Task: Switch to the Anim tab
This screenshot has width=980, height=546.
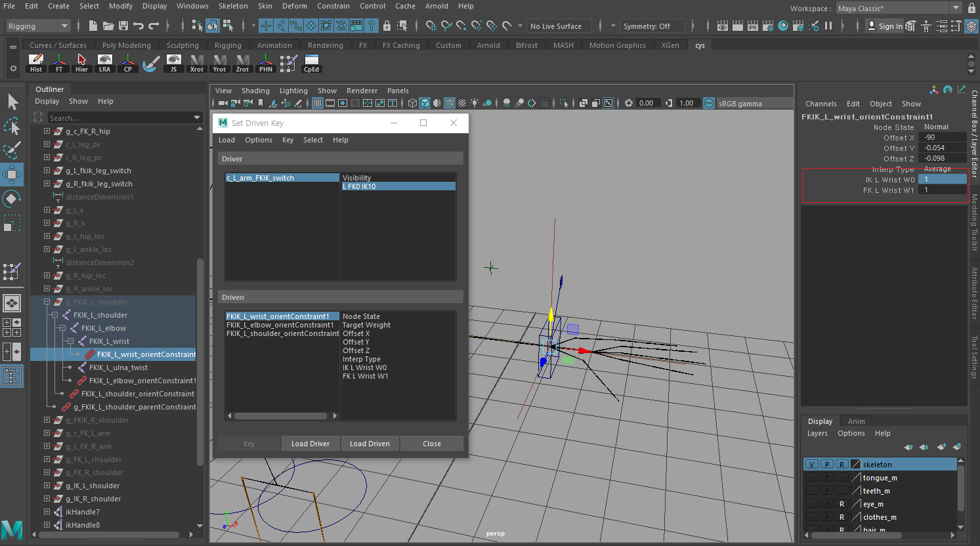Action: tap(856, 421)
